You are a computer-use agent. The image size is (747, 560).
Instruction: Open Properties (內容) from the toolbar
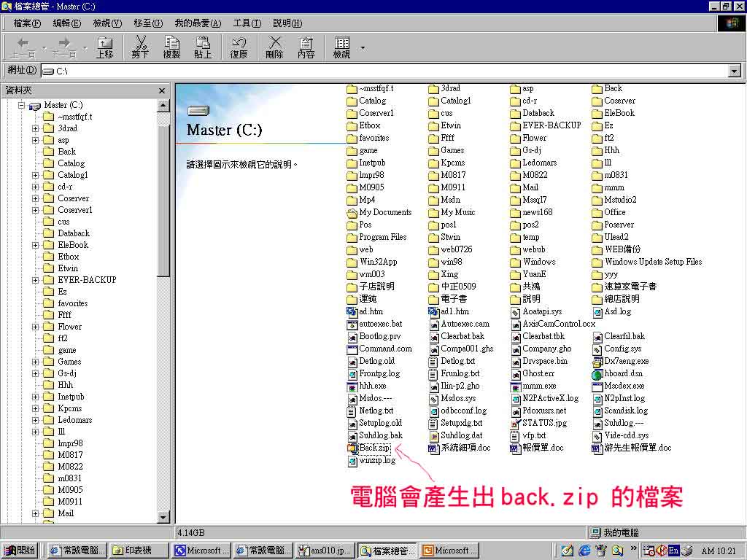[306, 47]
